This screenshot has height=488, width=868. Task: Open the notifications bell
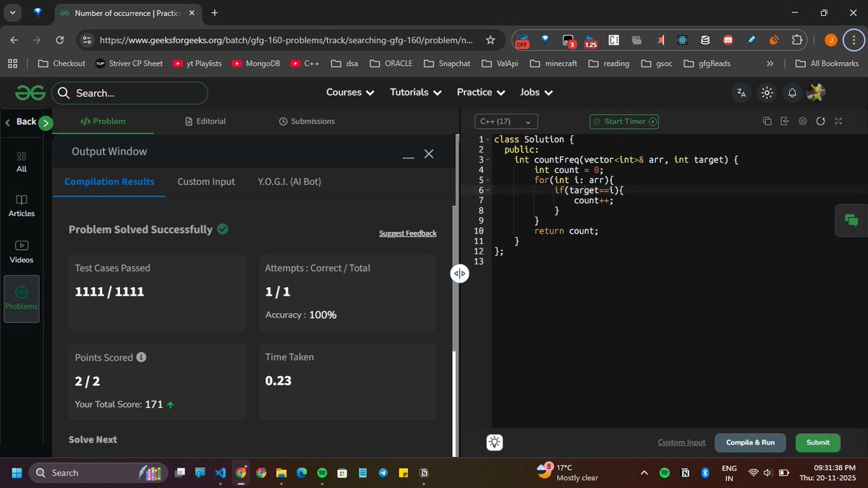(793, 93)
